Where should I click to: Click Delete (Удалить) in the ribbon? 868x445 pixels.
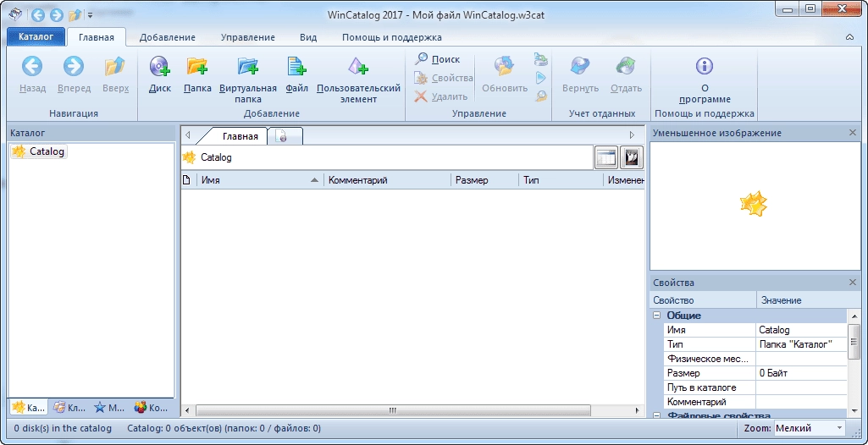441,96
